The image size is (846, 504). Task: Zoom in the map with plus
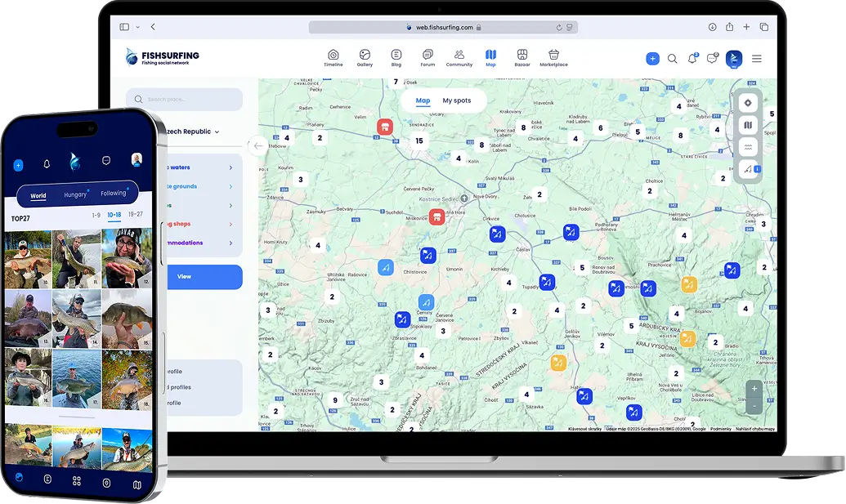(x=754, y=388)
